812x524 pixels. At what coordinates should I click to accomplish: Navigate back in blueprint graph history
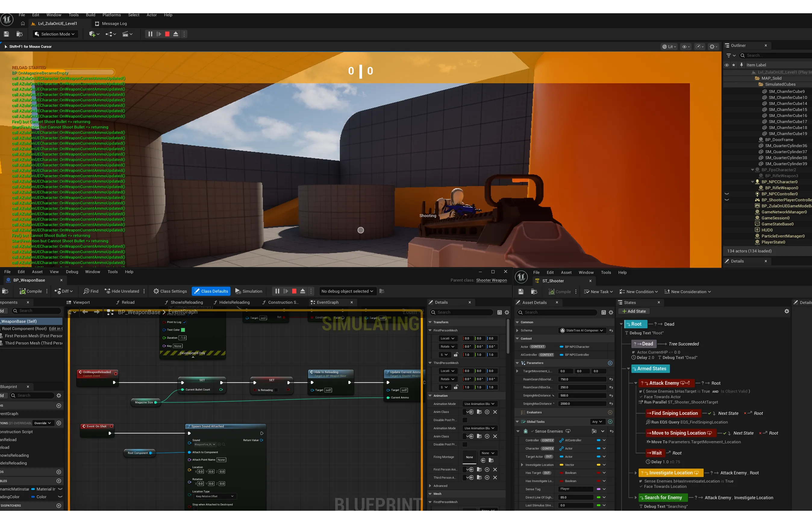[85, 312]
